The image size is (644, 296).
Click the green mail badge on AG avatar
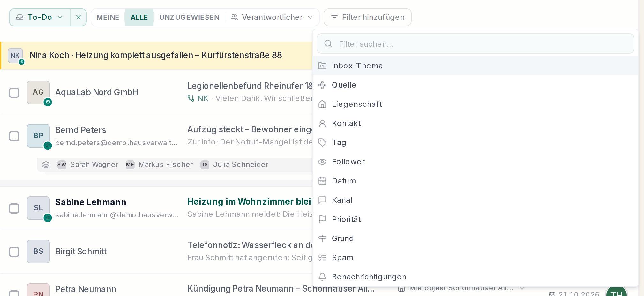tap(48, 102)
